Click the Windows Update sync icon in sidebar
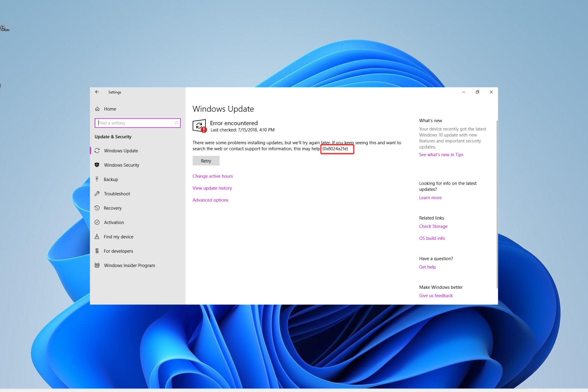The width and height of the screenshot is (588, 392). point(97,151)
